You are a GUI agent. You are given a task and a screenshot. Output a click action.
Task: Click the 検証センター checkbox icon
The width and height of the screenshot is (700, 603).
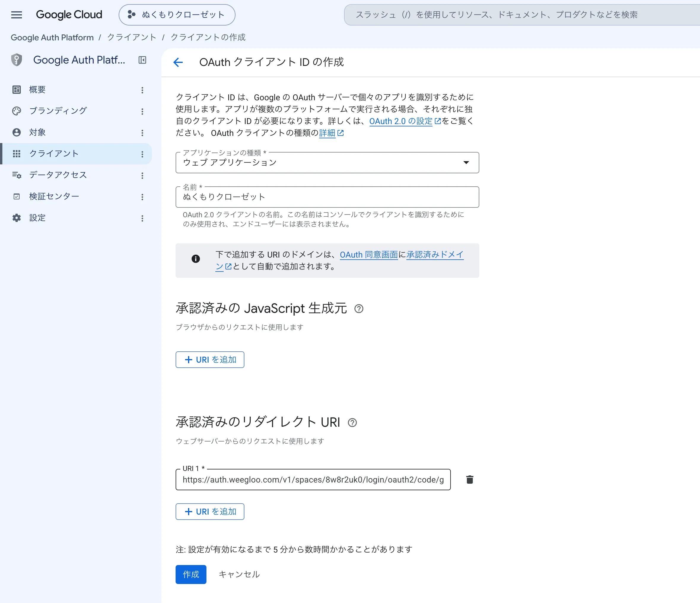[17, 196]
